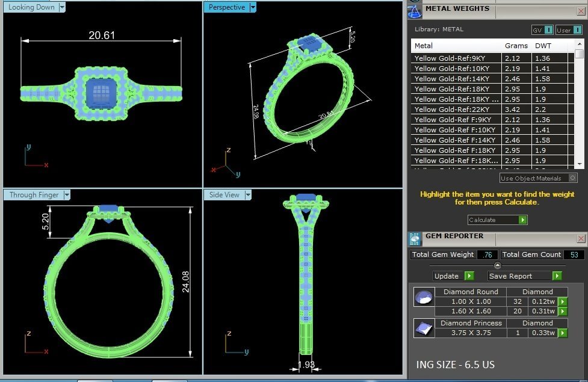Screen dimensions: 588x382
Task: Select the Diamond Princess gem icon
Action: click(424, 328)
